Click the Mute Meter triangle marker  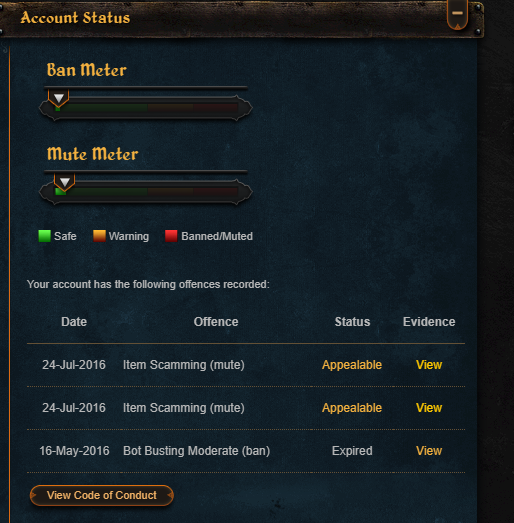point(65,182)
